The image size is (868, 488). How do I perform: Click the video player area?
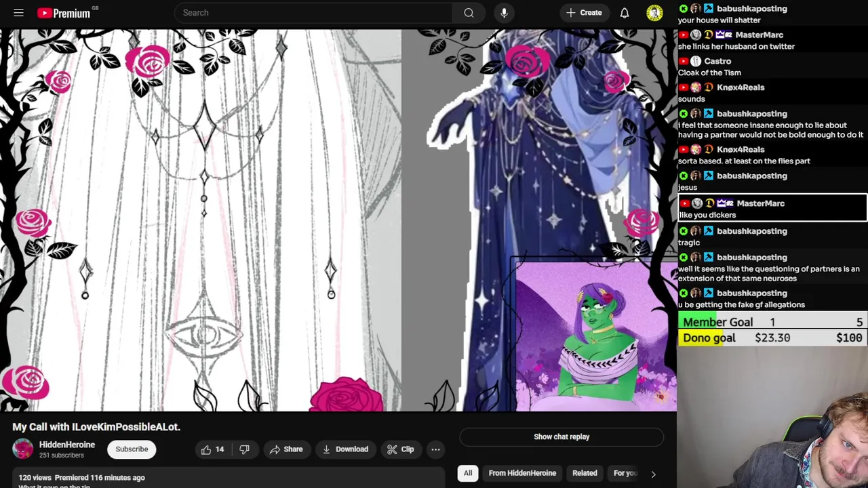point(338,220)
